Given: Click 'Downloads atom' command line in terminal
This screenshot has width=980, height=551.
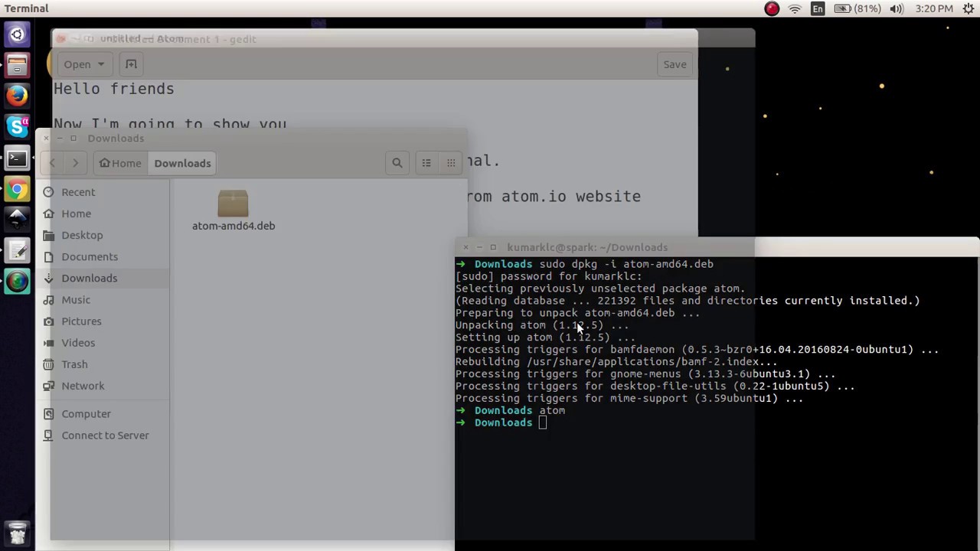Looking at the screenshot, I should [511, 411].
